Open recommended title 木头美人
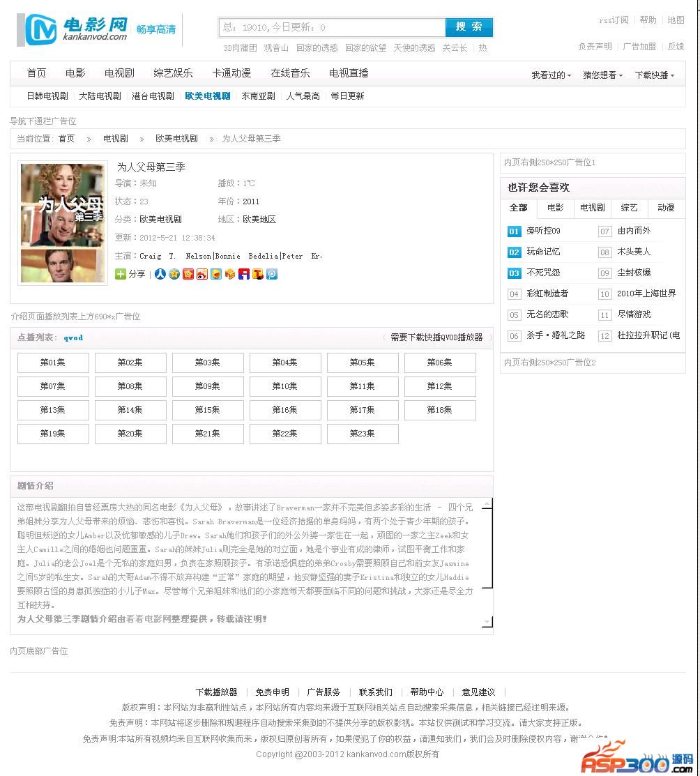Image resolution: width=700 pixels, height=776 pixels. click(634, 252)
